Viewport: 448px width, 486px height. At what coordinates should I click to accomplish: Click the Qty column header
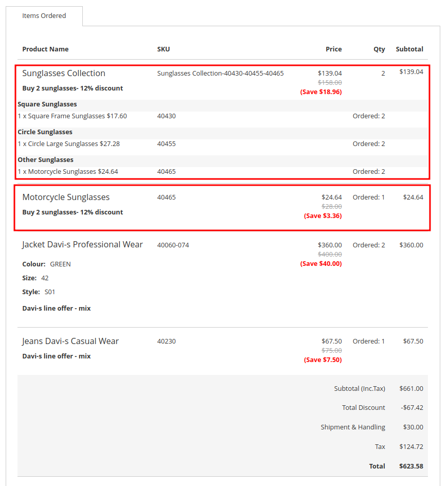point(379,49)
